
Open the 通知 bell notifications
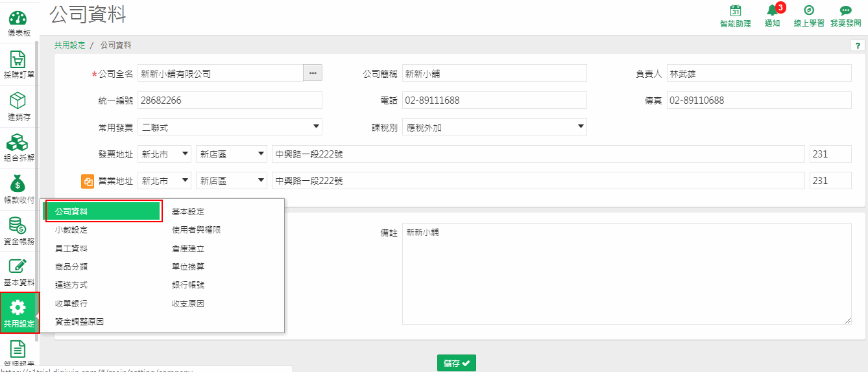(x=772, y=10)
